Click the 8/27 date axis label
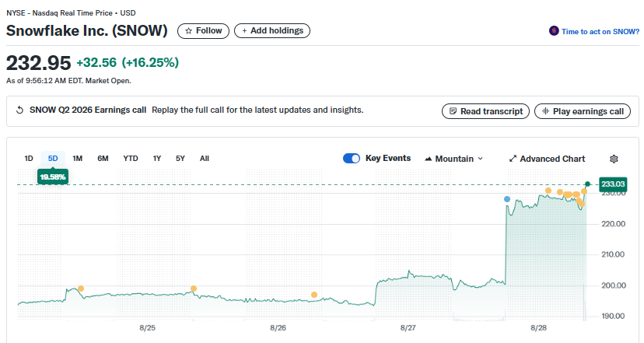644x343 pixels. pos(408,327)
